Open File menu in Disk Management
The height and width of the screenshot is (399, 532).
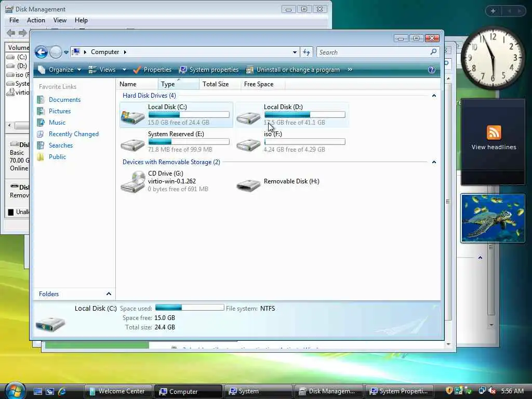[14, 20]
